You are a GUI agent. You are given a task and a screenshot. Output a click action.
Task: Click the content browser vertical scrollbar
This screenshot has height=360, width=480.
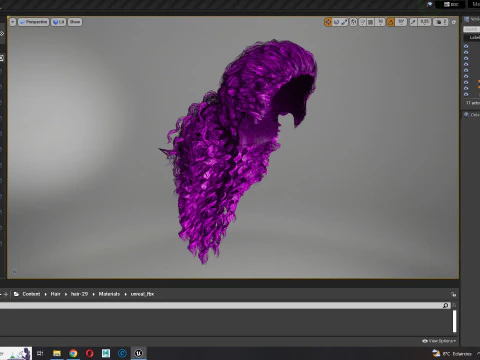(454, 321)
